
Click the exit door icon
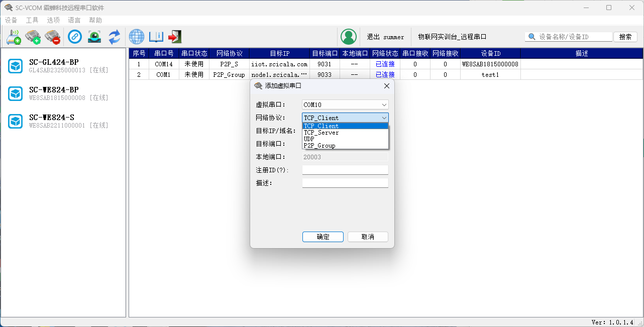175,37
